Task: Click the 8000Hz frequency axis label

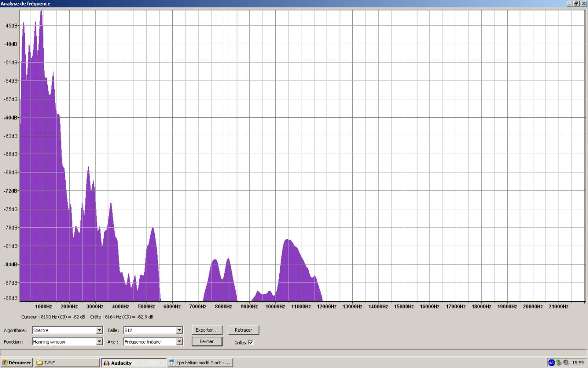Action: tap(224, 306)
